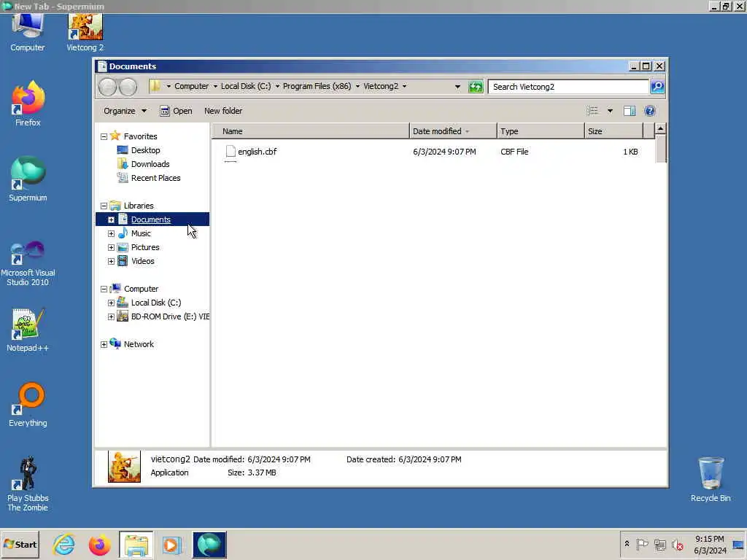
Task: Open the address bar history dropdown
Action: [x=457, y=87]
